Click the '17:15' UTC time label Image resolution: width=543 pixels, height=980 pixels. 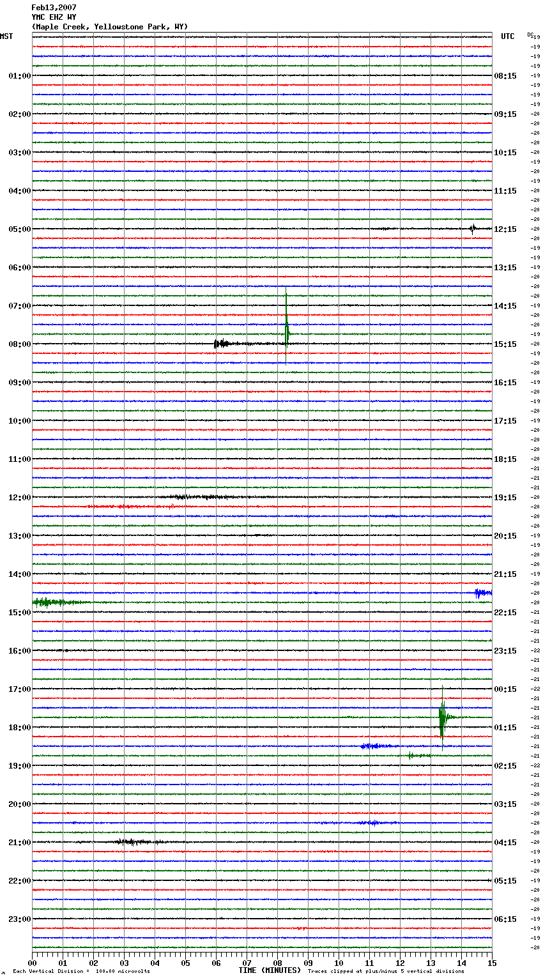click(x=505, y=421)
